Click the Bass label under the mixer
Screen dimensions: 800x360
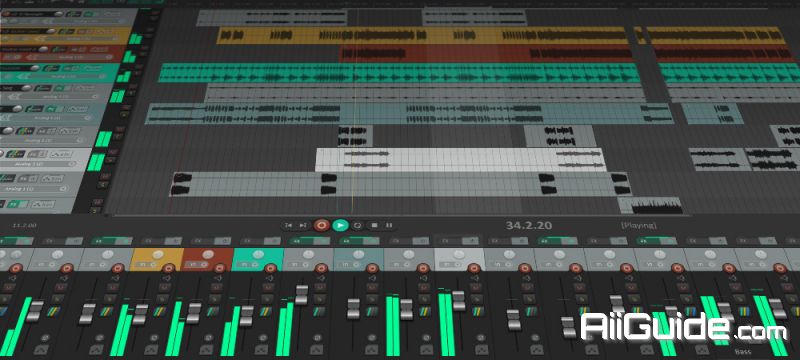tap(743, 352)
